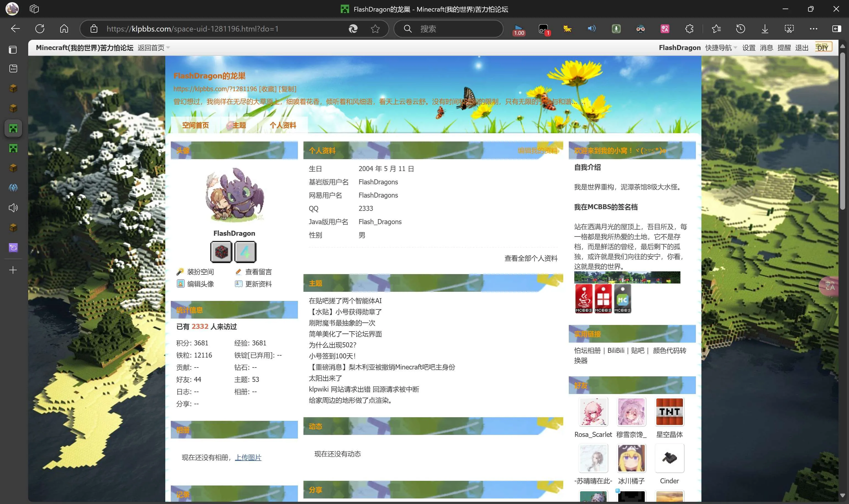Toggle the browser sidebar panel
Viewport: 849px width, 504px height.
click(x=837, y=29)
